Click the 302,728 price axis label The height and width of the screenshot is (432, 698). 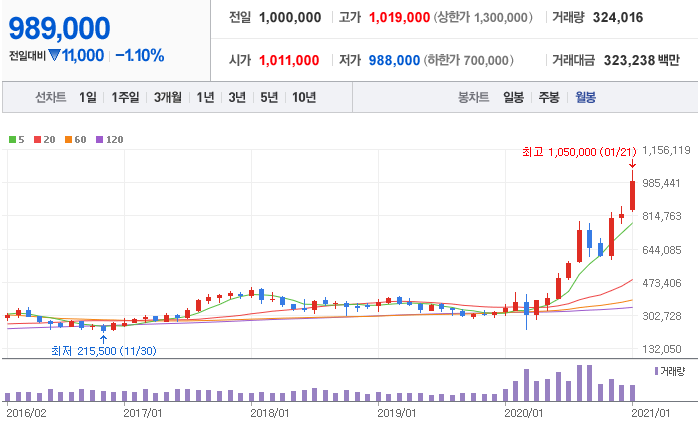click(x=661, y=316)
